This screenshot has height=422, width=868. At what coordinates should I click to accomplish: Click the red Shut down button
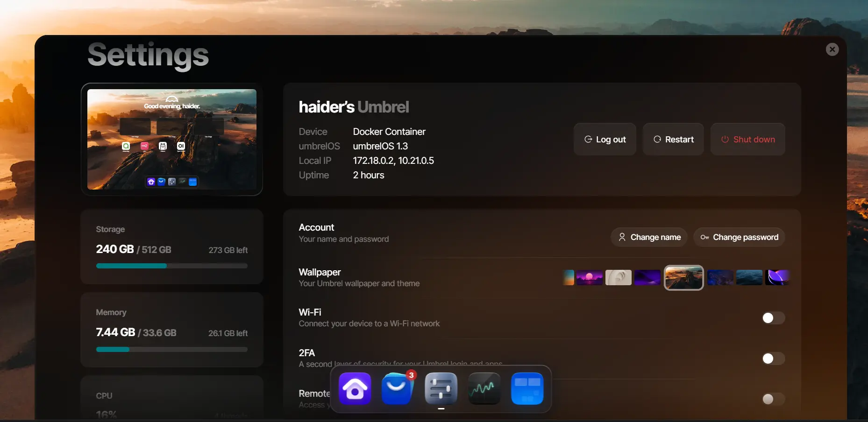(x=748, y=139)
